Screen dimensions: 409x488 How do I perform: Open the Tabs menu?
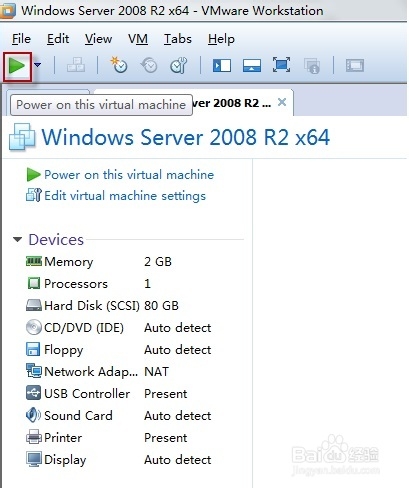coord(178,39)
